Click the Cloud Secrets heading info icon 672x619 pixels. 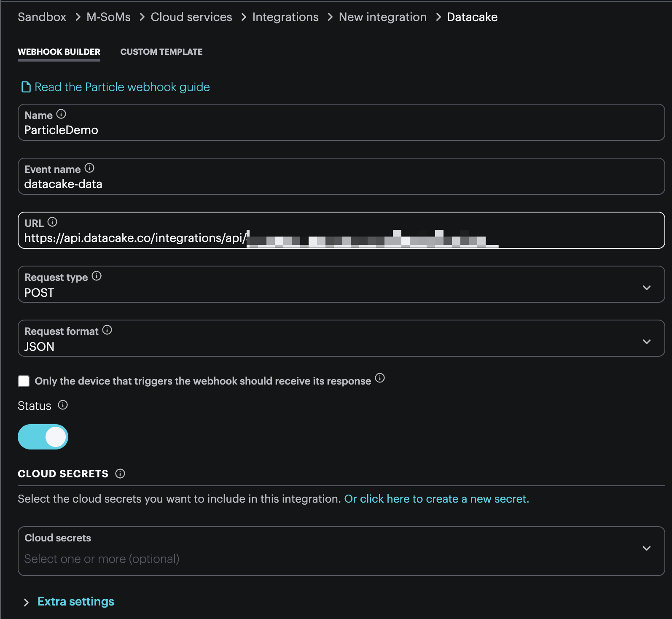pos(120,474)
